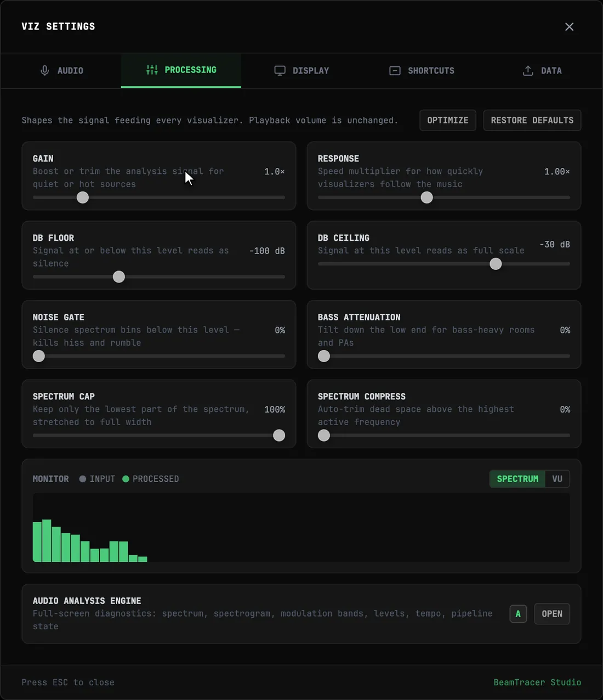
Task: Click the DB Floor slider handle
Action: [119, 277]
